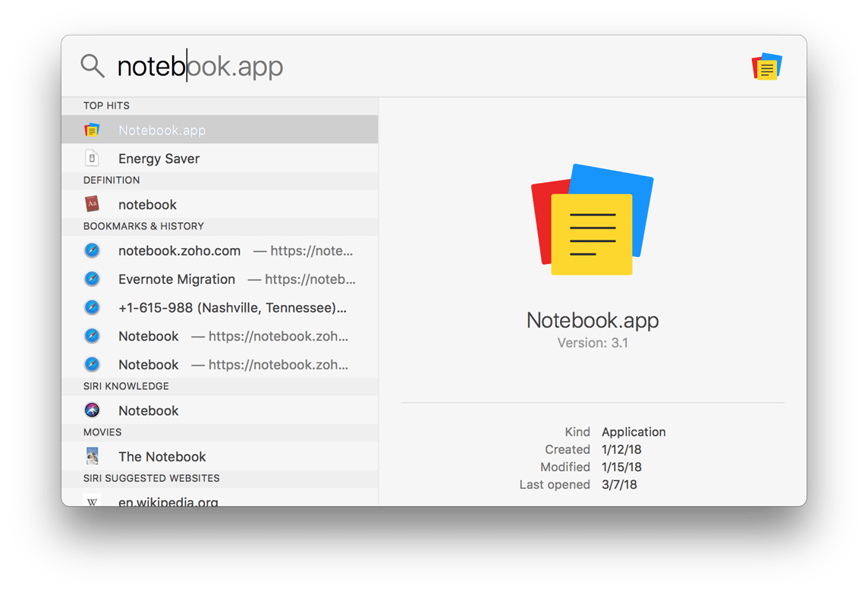
Task: Click the Last opened date 3/7/18
Action: [619, 485]
